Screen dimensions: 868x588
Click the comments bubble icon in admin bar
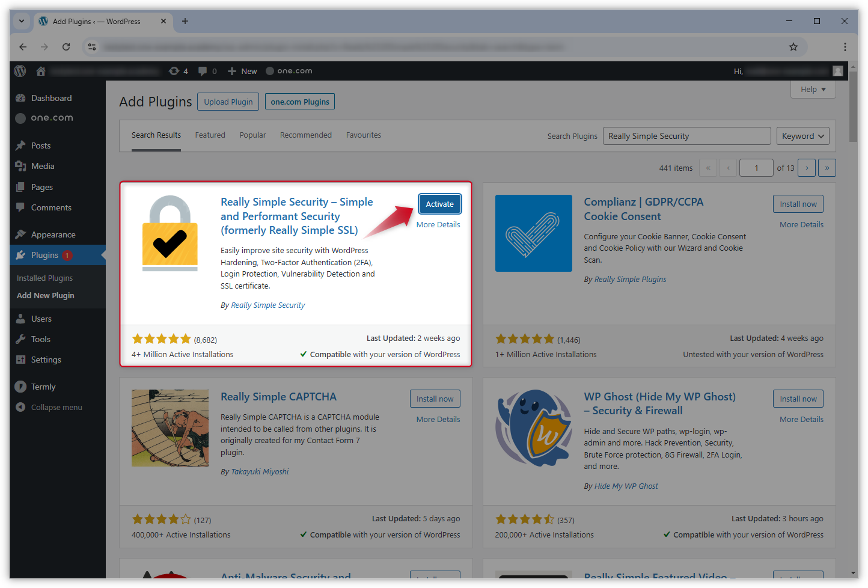coord(202,70)
